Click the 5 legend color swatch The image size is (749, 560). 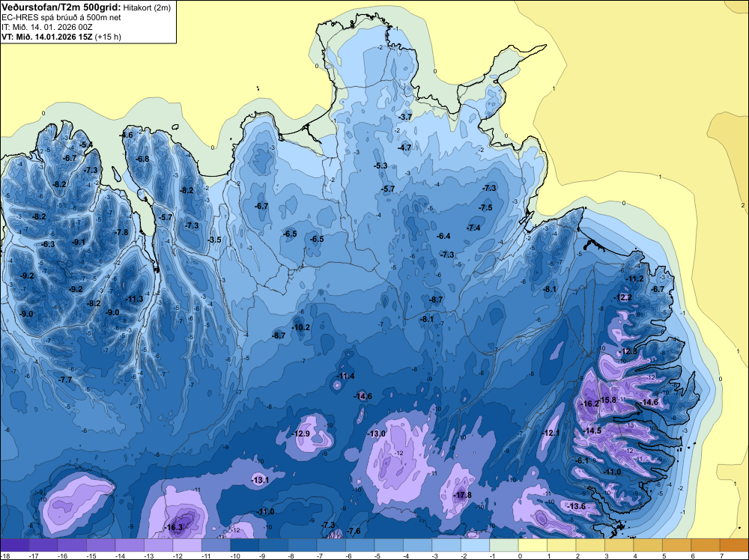(x=677, y=545)
